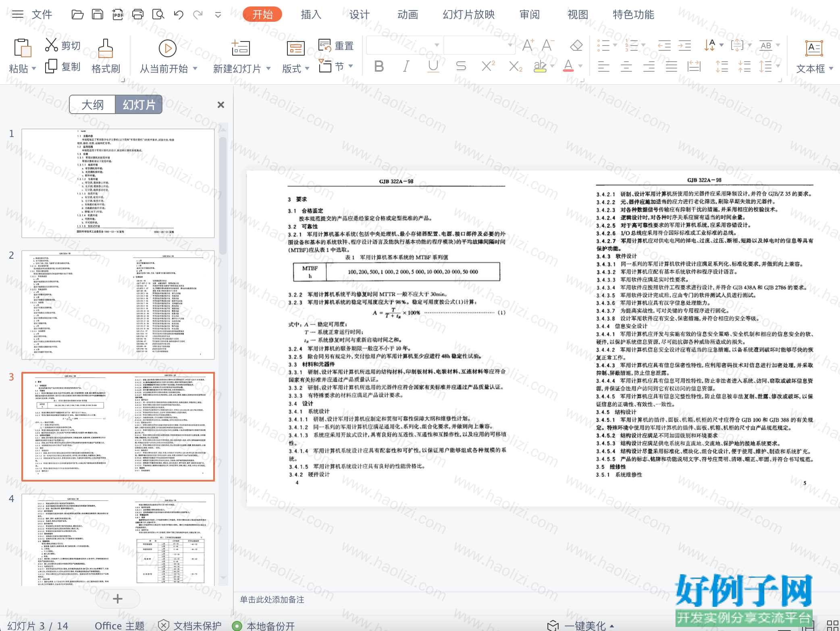The width and height of the screenshot is (840, 631).
Task: Open the hamburger menu beside 文件
Action: point(18,15)
